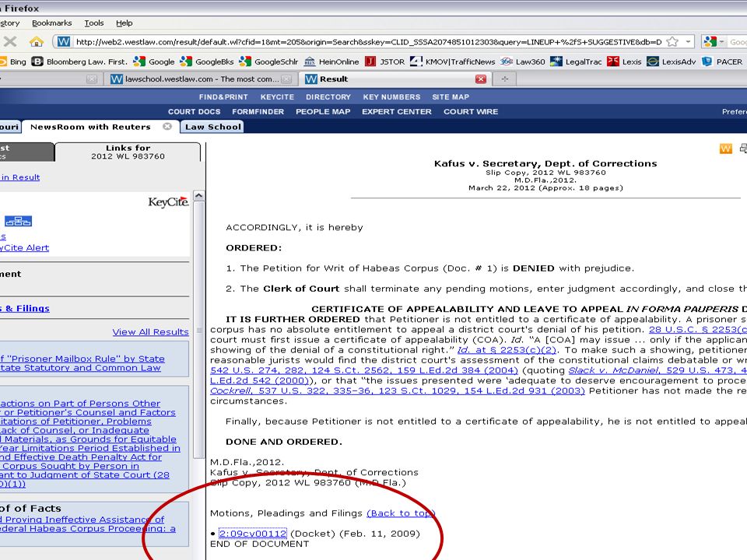Click the URL address field
747x560 pixels.
[368, 42]
